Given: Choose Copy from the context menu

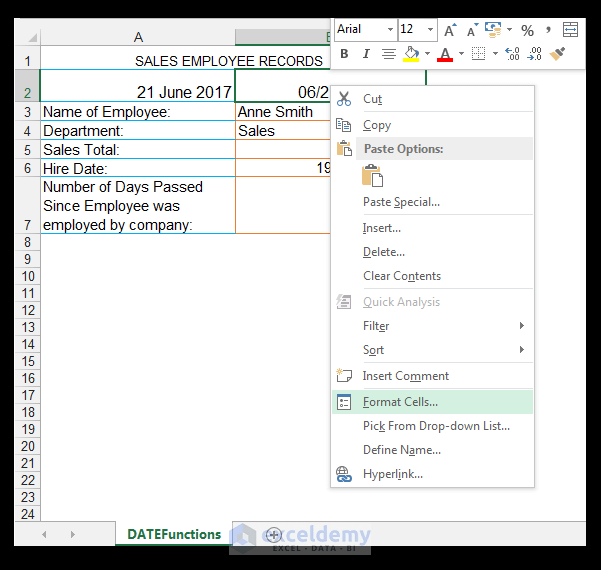Looking at the screenshot, I should pyautogui.click(x=432, y=125).
